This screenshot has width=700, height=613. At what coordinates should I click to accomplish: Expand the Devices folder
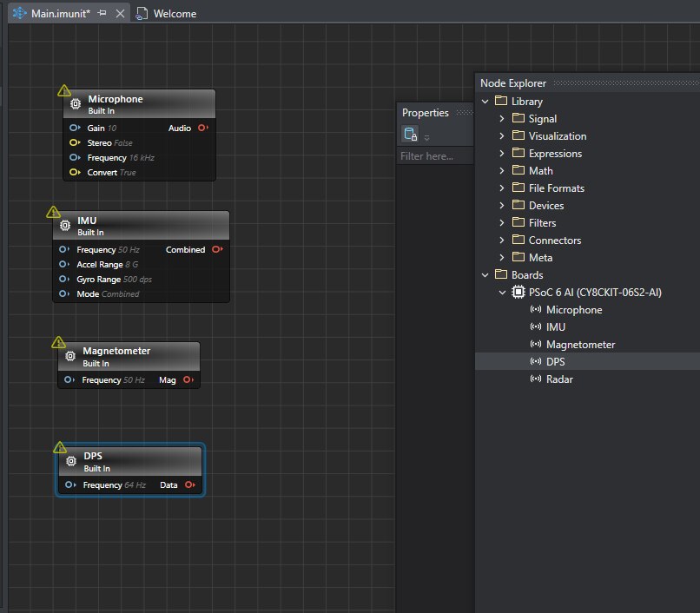pyautogui.click(x=502, y=206)
